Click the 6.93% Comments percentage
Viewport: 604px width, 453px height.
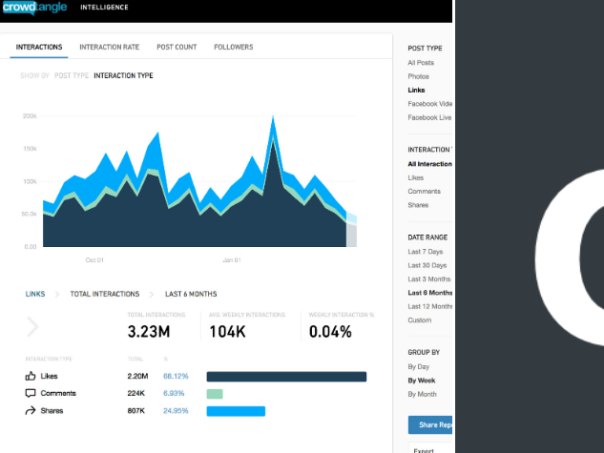173,394
